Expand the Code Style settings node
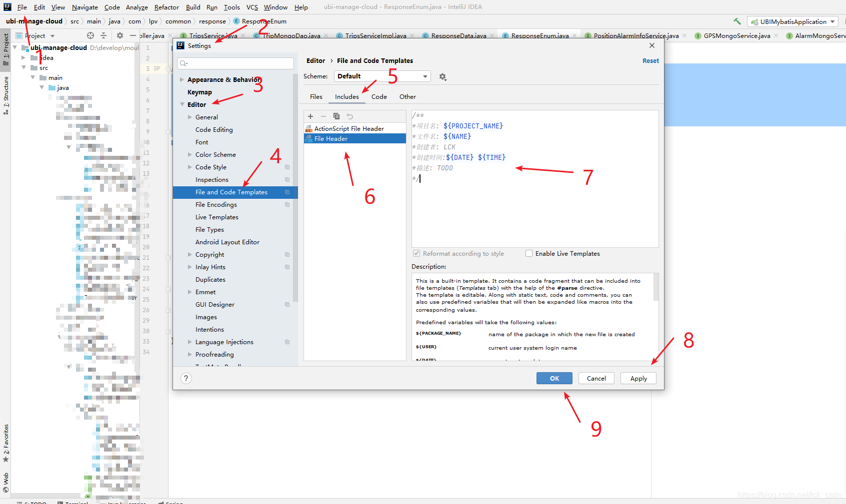846x504 pixels. point(190,167)
